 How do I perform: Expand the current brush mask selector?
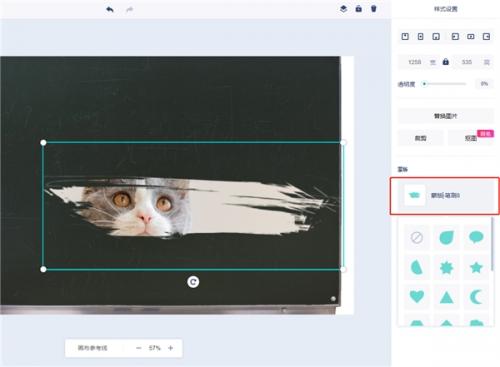(x=445, y=196)
